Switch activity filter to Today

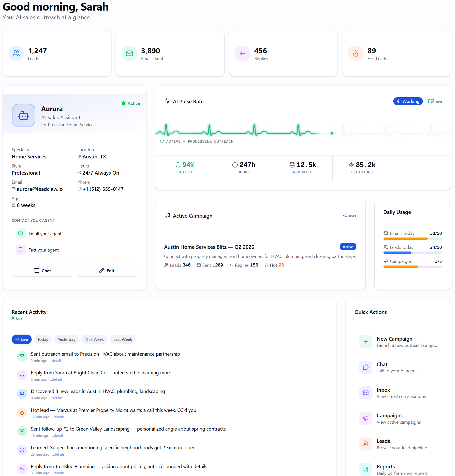[43, 339]
